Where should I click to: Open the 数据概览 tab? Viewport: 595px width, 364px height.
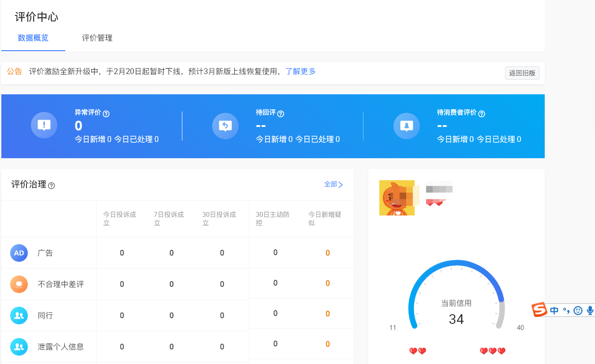point(33,38)
